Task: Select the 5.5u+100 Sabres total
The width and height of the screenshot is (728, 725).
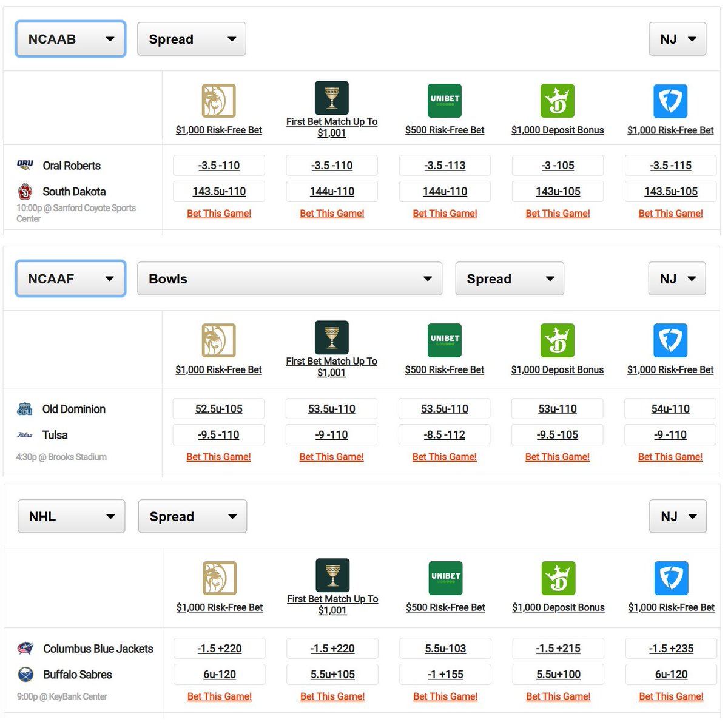Action: pos(558,675)
